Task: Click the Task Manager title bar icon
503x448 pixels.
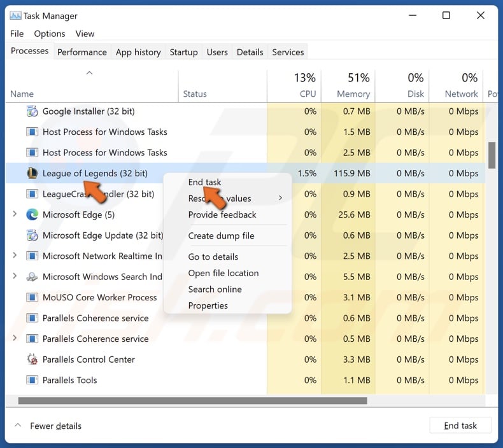Action: point(15,15)
